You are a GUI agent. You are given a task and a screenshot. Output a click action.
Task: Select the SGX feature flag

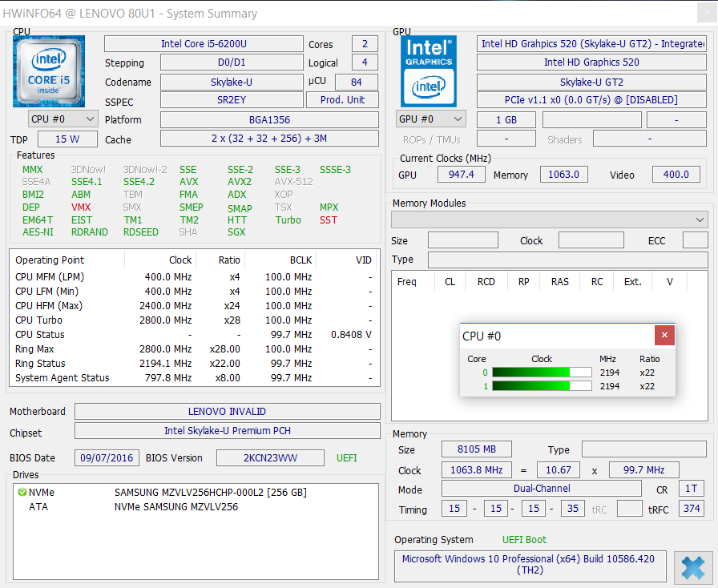(236, 232)
